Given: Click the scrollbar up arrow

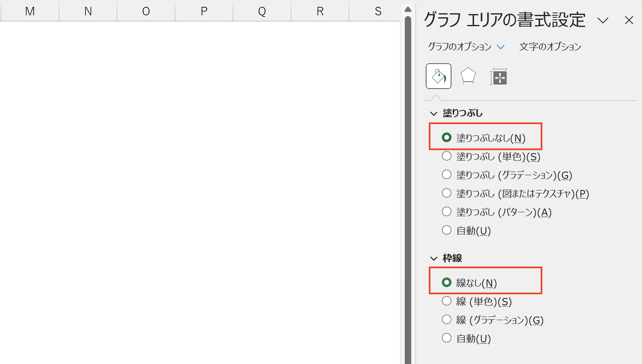Looking at the screenshot, I should 408,9.
